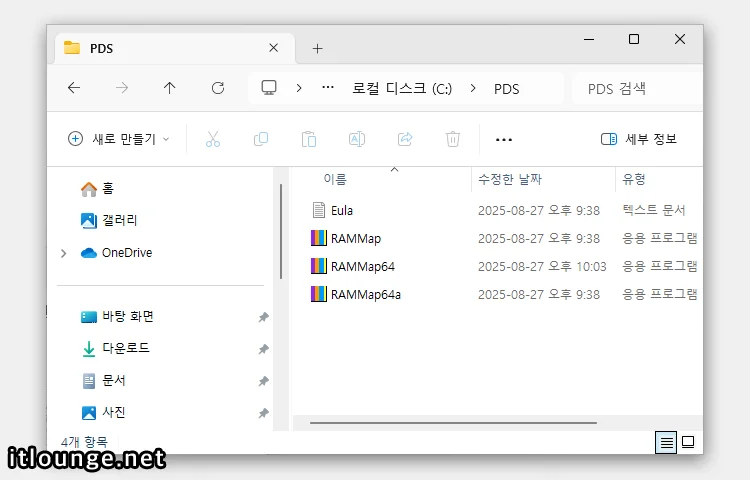750x480 pixels.
Task: Focus the PDS 검색 search box
Action: click(x=637, y=88)
